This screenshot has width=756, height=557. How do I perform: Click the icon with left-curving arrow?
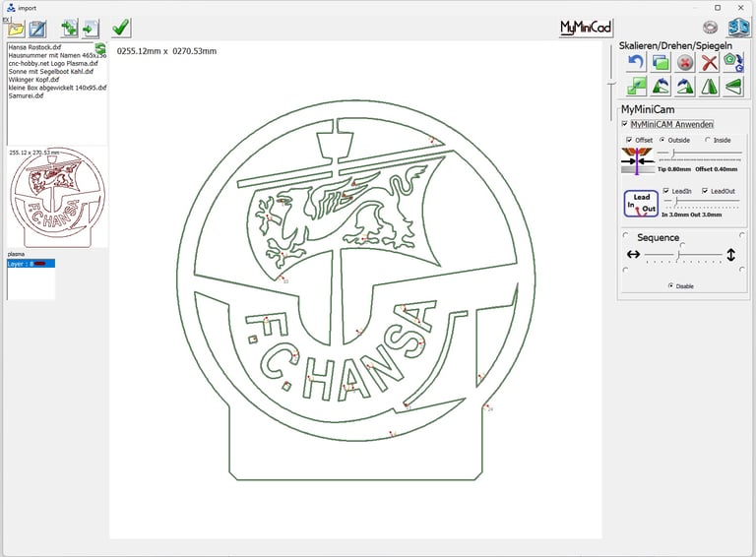pos(661,87)
